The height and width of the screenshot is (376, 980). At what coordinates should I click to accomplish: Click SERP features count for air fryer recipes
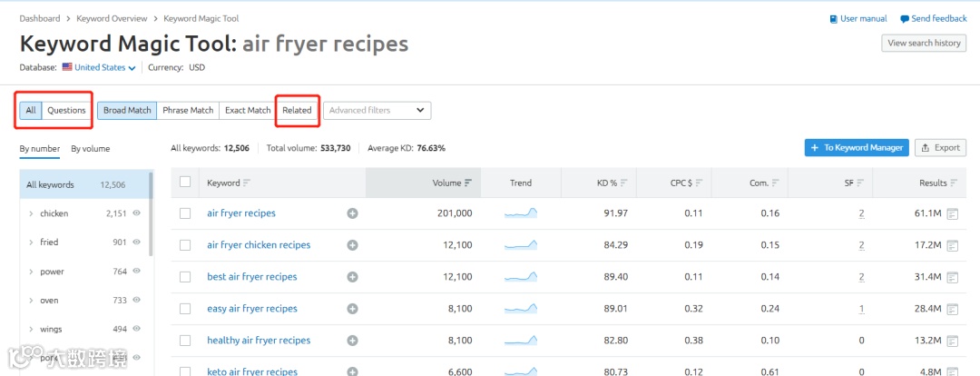coord(861,214)
